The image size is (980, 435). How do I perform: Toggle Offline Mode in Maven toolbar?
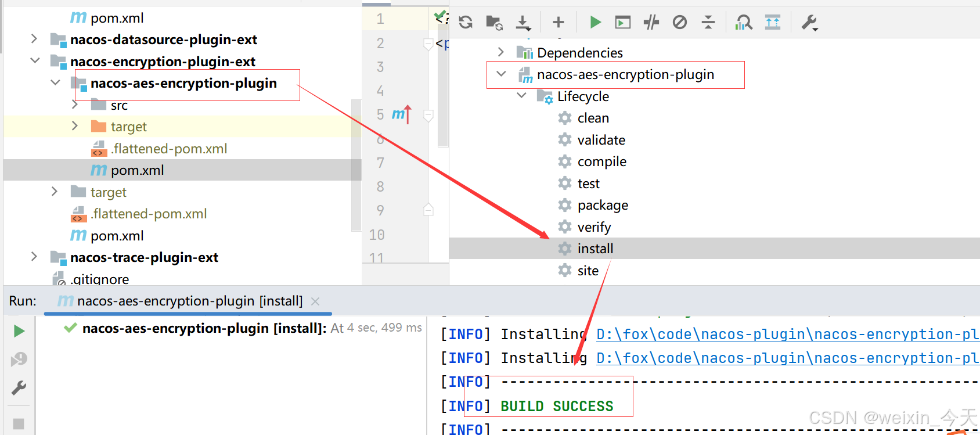click(651, 23)
